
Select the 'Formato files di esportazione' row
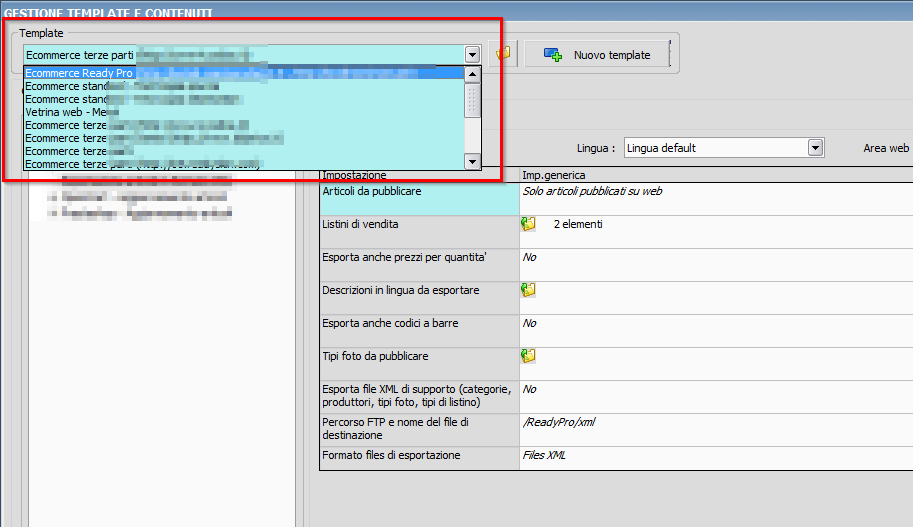pos(420,458)
